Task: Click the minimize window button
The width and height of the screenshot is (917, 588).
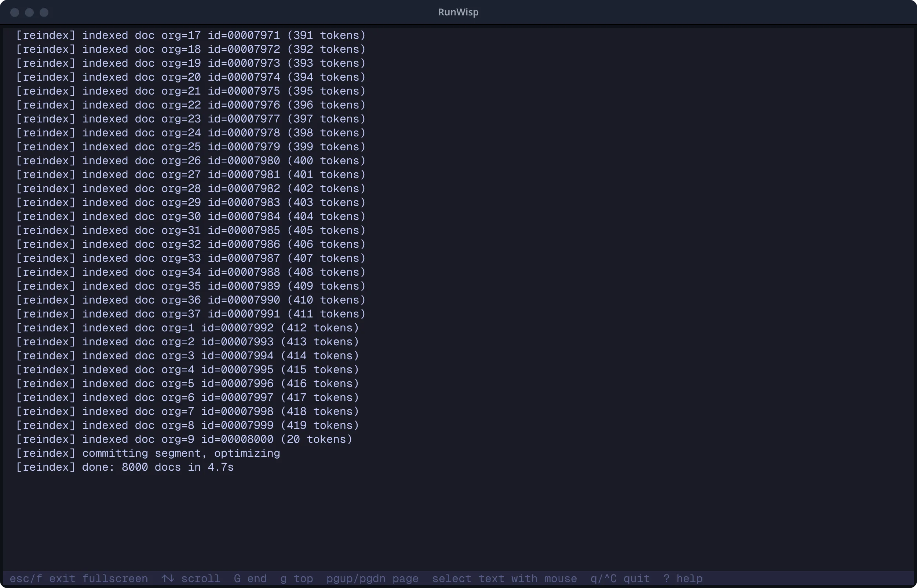Action: 29,12
